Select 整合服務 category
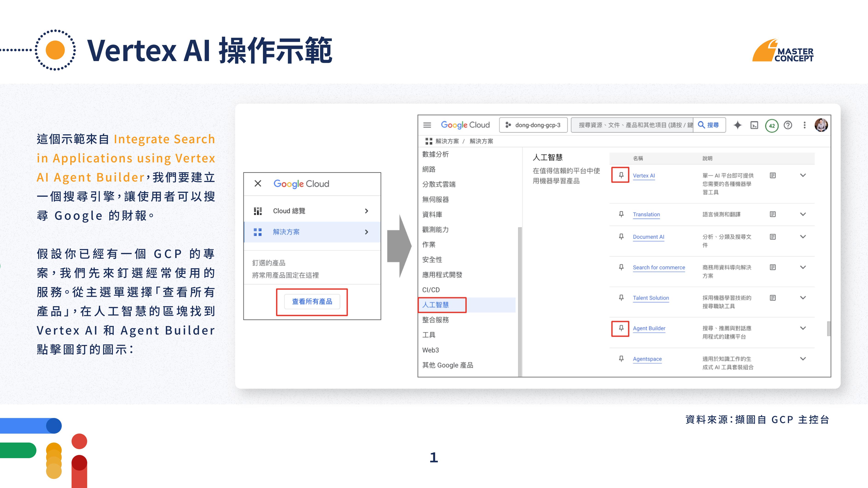The height and width of the screenshot is (488, 868). (x=435, y=320)
